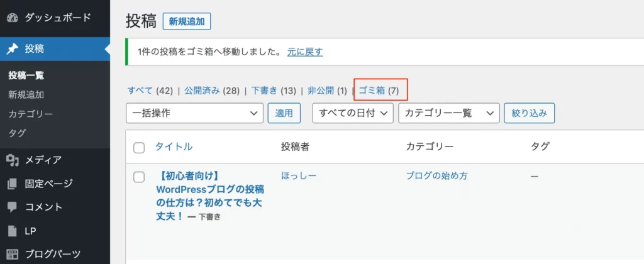The height and width of the screenshot is (264, 644).
Task: Open the カテゴリー一覧 category dropdown
Action: (x=449, y=113)
